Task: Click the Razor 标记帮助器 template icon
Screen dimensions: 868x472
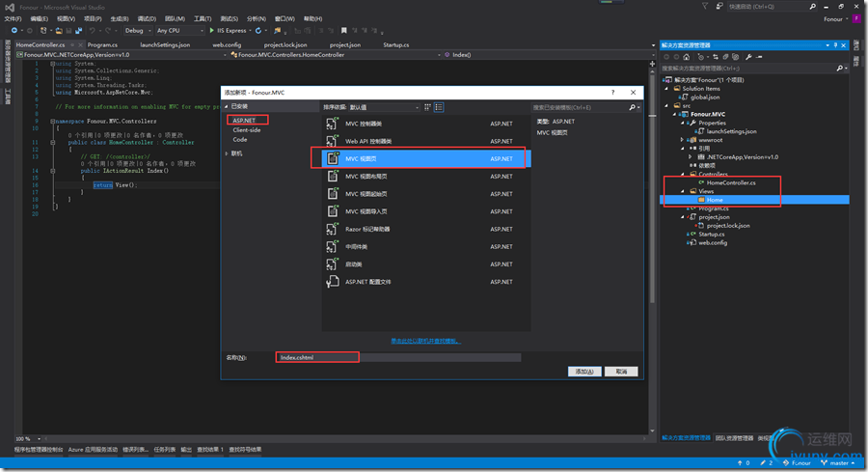Action: (x=333, y=230)
